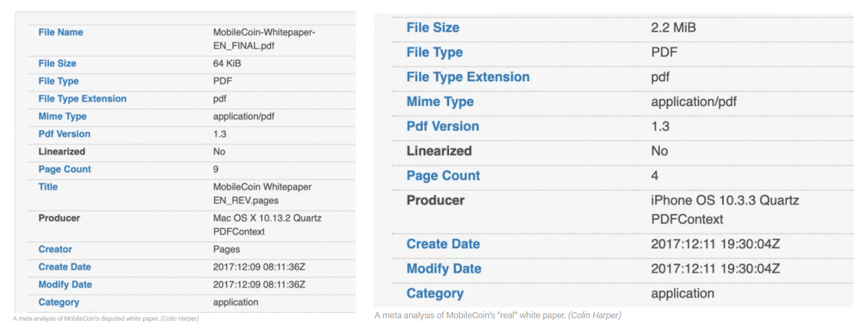Click the File Name link in left table

60,32
